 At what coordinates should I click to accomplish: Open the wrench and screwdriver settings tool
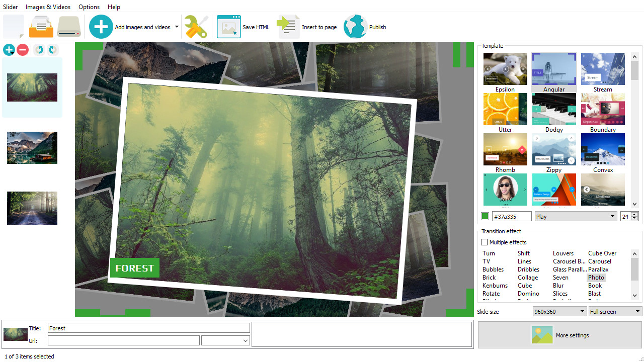pos(196,27)
